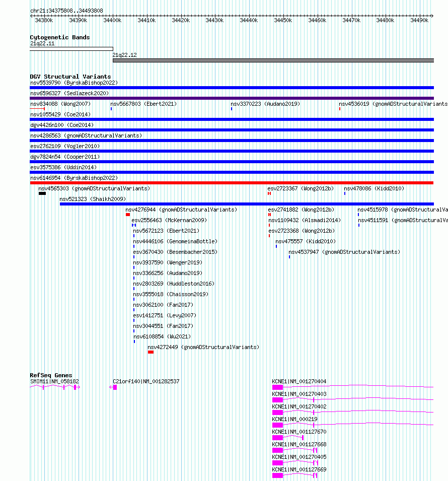Click nsv475557 (Kidd2010) label

(x=306, y=241)
